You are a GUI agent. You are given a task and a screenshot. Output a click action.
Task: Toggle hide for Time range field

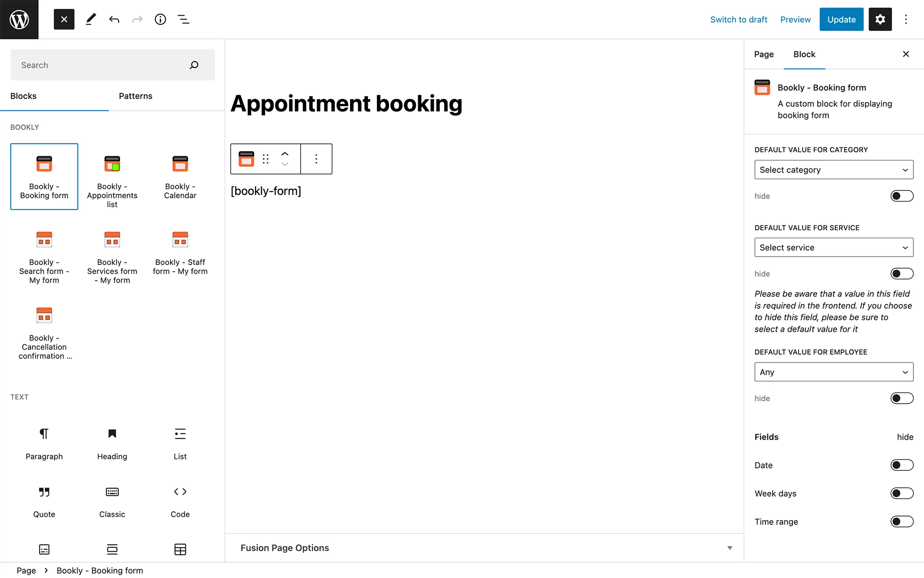[902, 522]
